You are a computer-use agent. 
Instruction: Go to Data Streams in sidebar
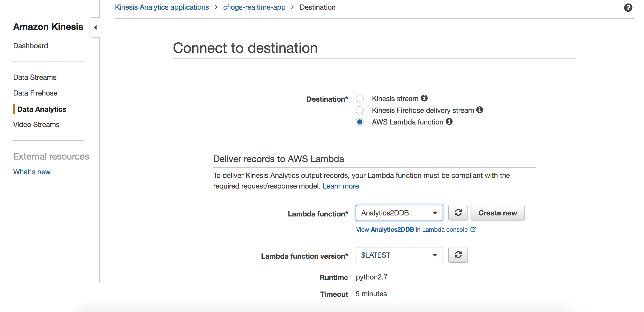35,77
